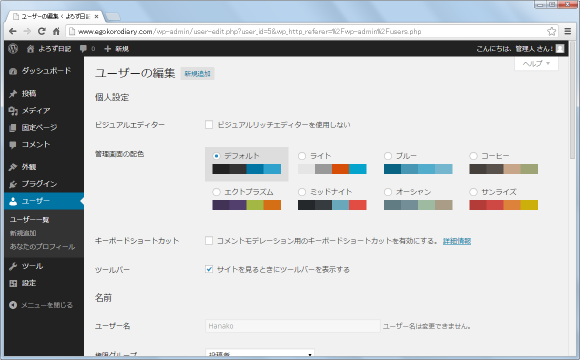Viewport: 580px width, 360px height.
Task: Open the Chrome menu hamburger icon
Action: click(x=568, y=31)
